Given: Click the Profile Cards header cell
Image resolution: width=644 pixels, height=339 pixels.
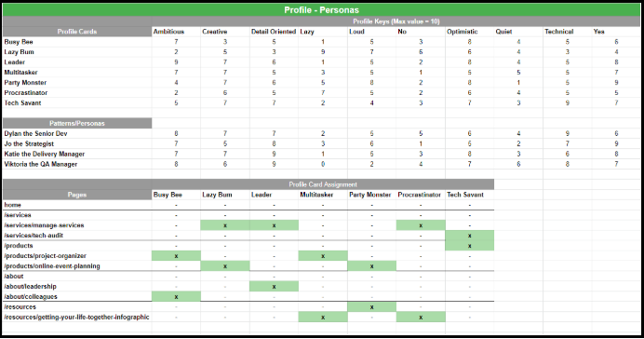Looking at the screenshot, I should (77, 32).
